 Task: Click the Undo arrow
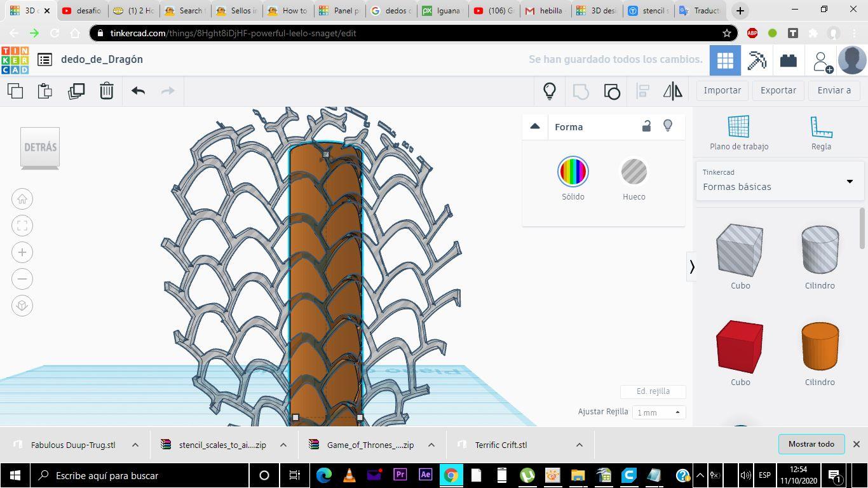coord(138,91)
